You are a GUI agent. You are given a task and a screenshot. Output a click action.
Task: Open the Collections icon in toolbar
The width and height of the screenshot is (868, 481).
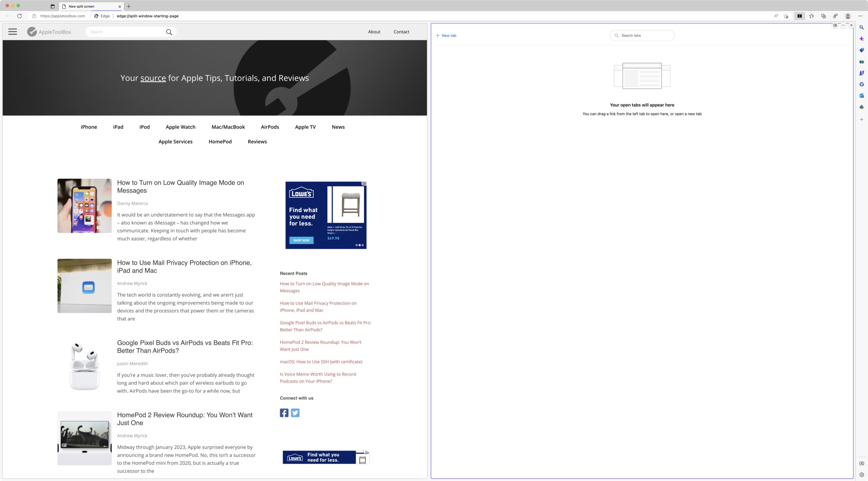coord(823,16)
